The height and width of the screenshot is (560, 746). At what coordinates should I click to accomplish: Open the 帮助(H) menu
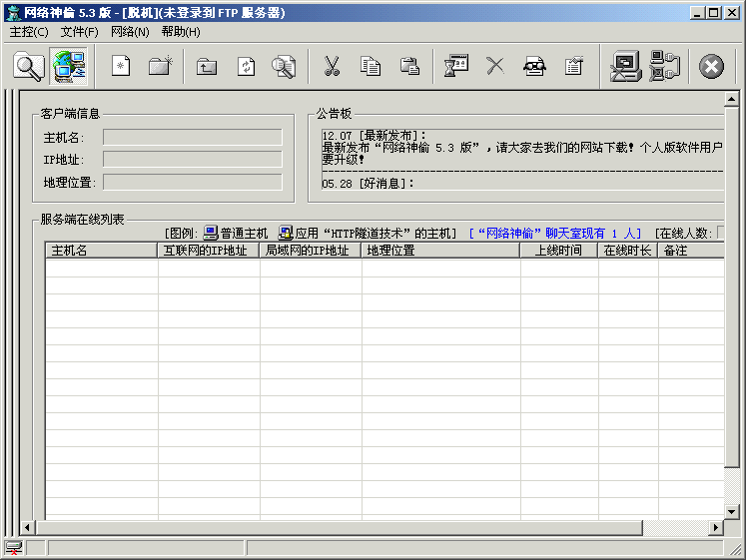pyautogui.click(x=181, y=32)
